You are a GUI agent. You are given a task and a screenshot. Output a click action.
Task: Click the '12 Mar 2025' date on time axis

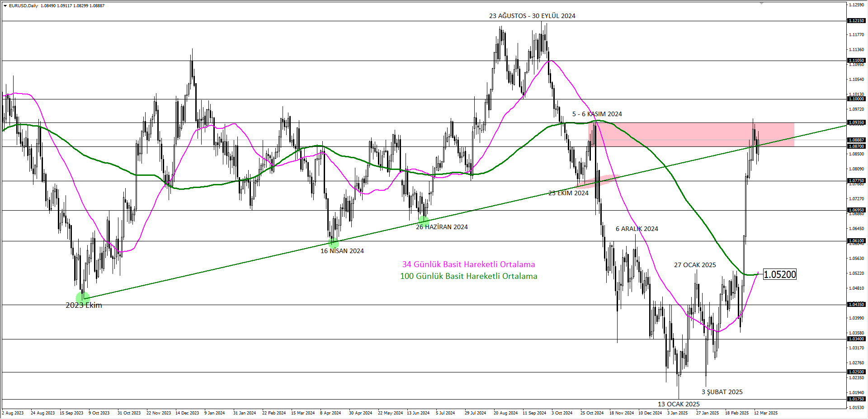(766, 413)
